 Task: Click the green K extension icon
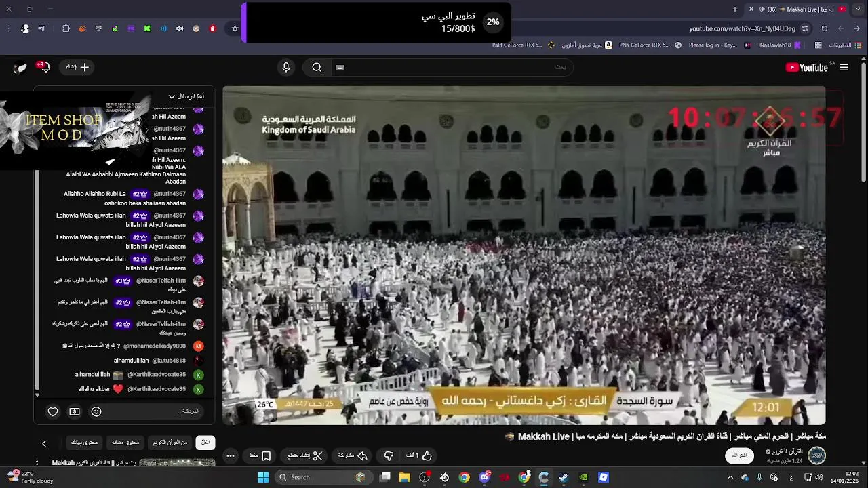click(x=147, y=28)
